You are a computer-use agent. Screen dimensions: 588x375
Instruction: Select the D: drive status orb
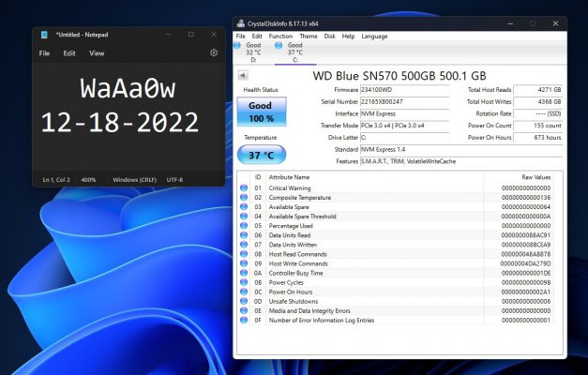coord(237,45)
